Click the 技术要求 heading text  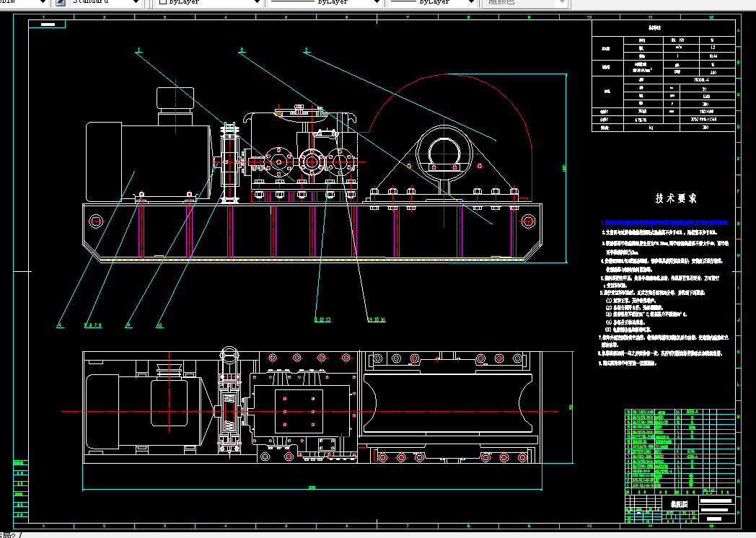(676, 198)
